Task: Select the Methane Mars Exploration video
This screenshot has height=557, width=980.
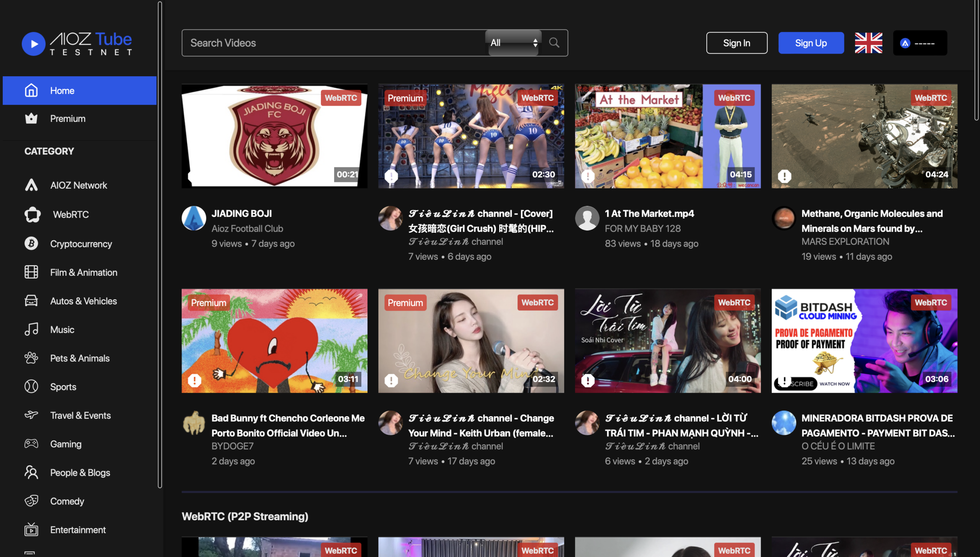Action: [x=864, y=135]
